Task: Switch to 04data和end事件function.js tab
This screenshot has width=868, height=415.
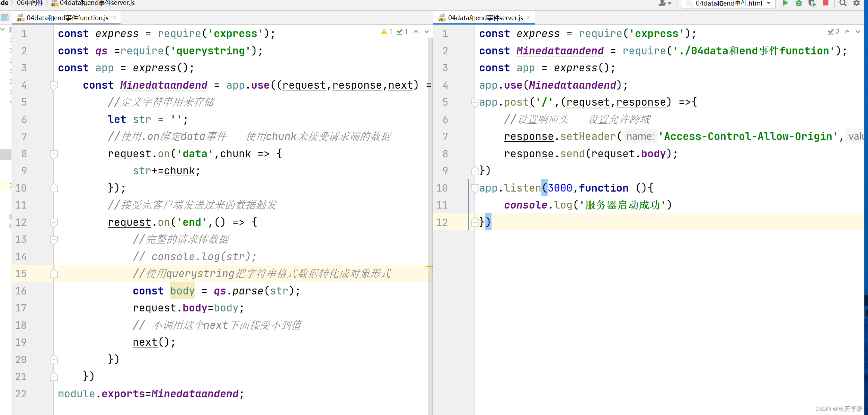Action: click(x=67, y=18)
